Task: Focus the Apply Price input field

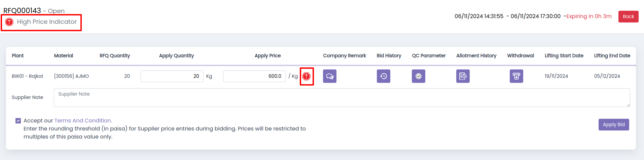Action: pos(254,76)
